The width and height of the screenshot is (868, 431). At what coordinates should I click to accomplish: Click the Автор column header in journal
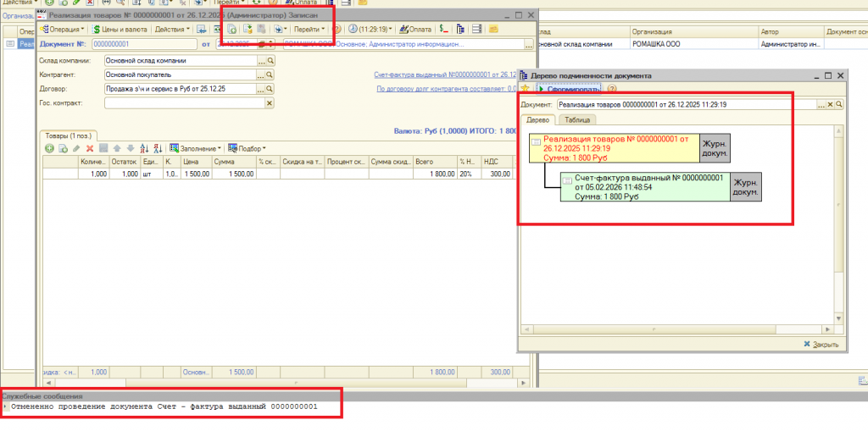(x=790, y=31)
